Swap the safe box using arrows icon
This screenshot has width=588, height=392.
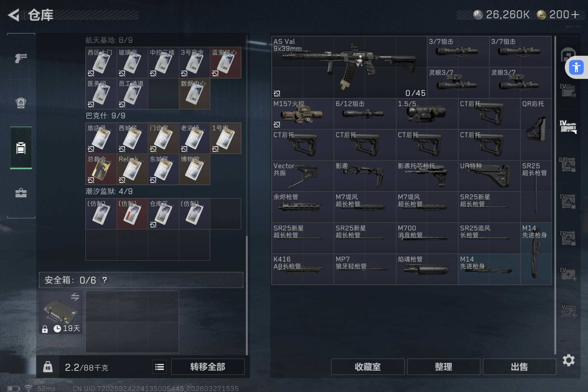(x=75, y=297)
